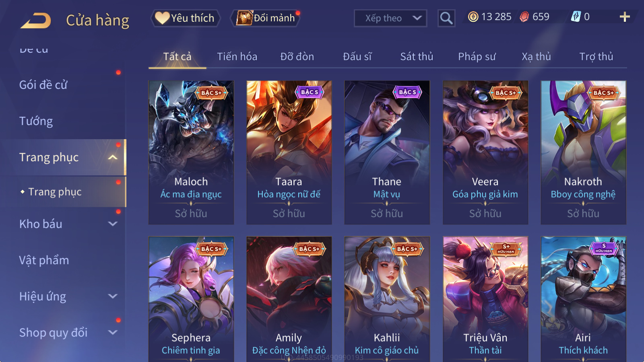Tap the plus icon to add currency
This screenshot has height=362, width=644.
[625, 17]
